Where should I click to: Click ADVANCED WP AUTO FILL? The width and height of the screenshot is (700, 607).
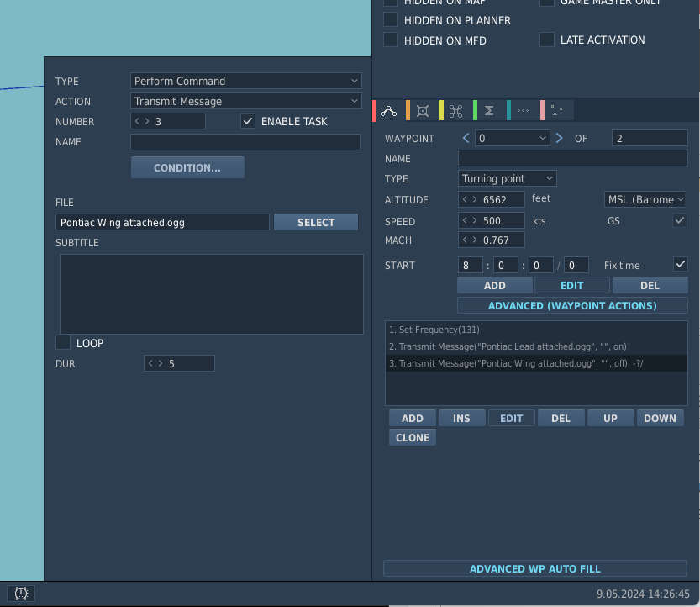pyautogui.click(x=534, y=568)
